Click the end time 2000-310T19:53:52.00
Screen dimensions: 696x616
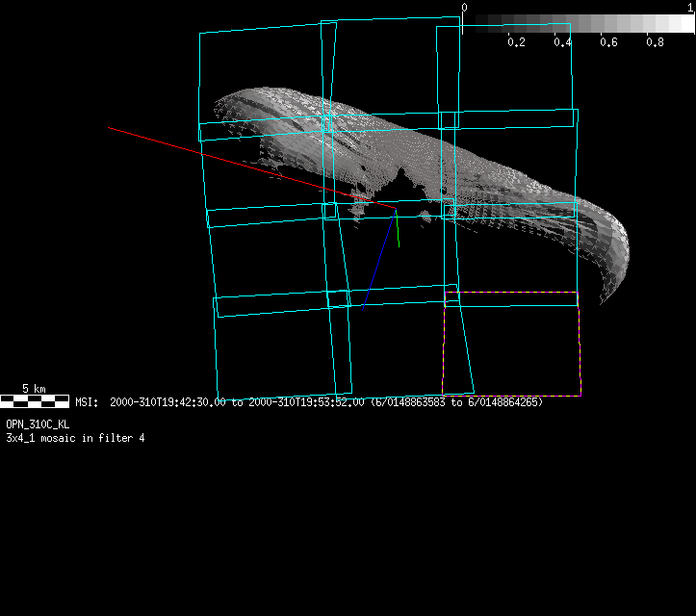point(306,401)
